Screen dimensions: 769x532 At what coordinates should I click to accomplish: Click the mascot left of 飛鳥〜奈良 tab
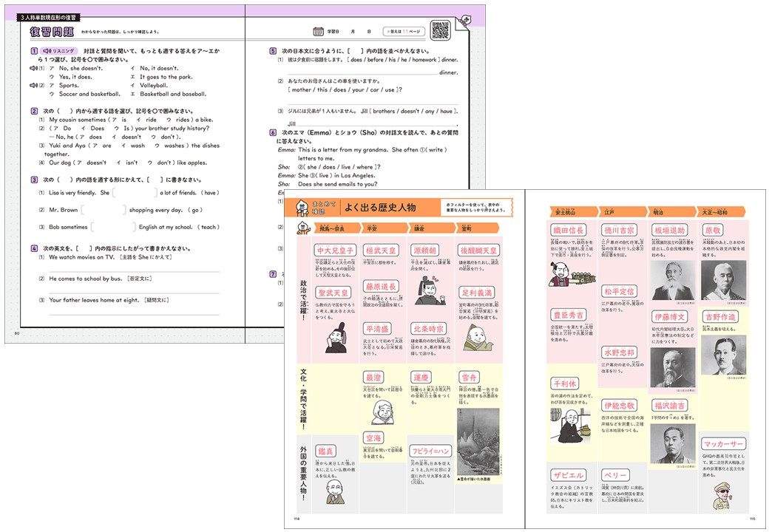pos(303,228)
